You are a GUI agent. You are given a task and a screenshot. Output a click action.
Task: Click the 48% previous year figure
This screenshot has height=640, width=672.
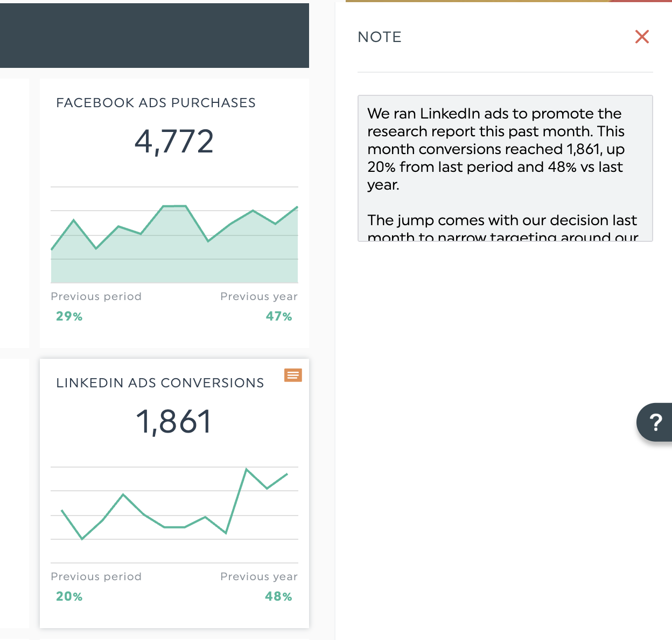coord(278,596)
